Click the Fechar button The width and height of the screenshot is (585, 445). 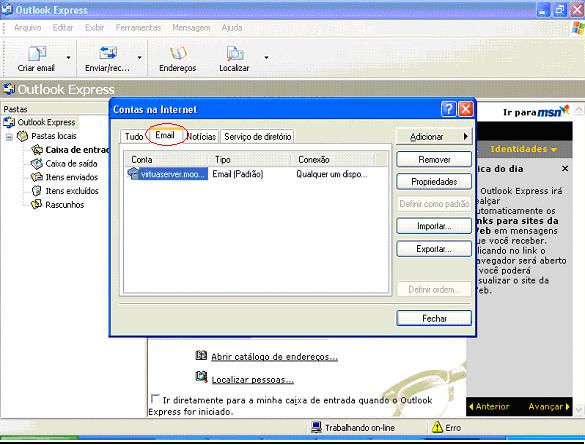click(434, 319)
